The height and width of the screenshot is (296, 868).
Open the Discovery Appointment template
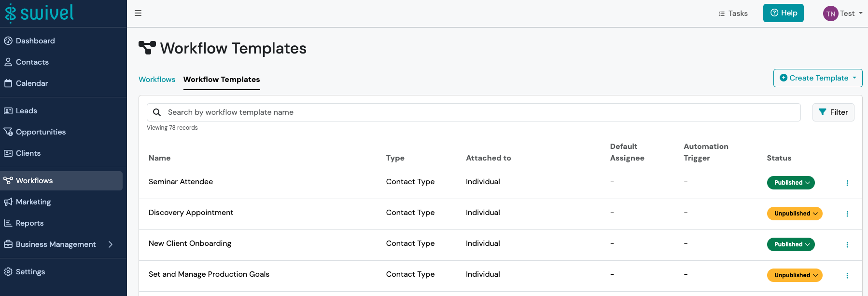coord(191,213)
